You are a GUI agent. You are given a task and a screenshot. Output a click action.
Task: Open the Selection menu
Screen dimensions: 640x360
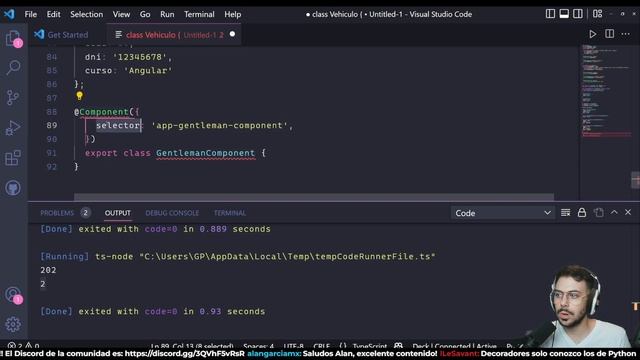tap(87, 14)
